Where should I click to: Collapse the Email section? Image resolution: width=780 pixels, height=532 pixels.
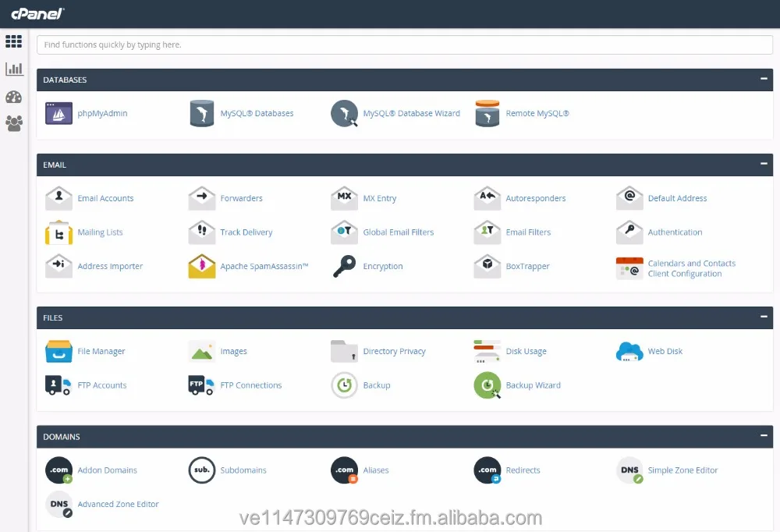point(764,164)
